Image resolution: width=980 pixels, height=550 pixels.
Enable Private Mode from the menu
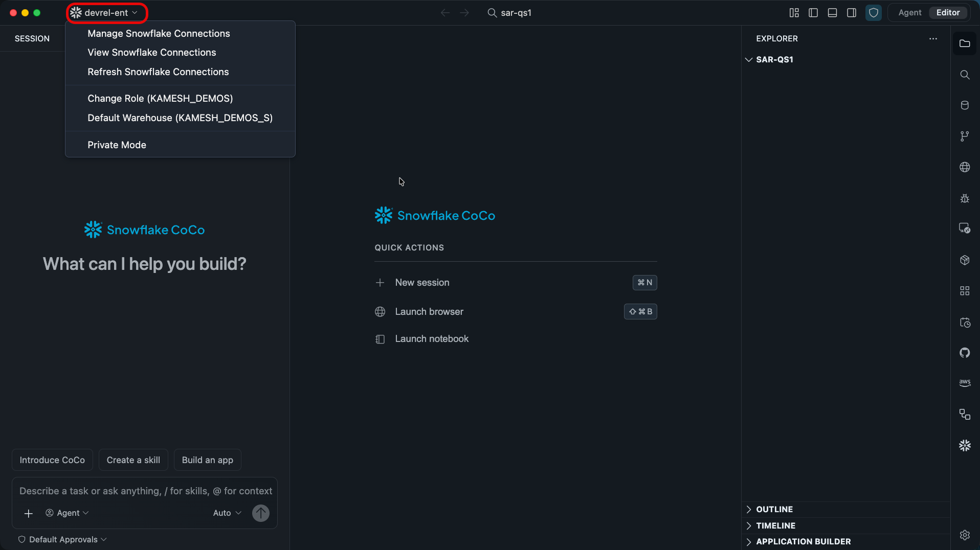[x=180, y=145]
